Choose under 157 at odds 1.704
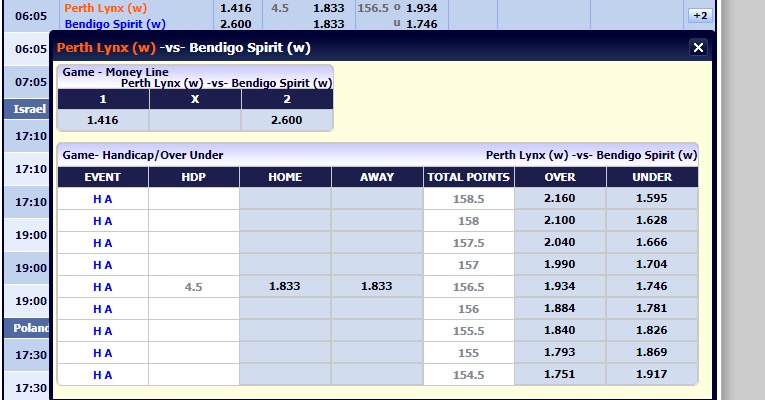Screen dimensions: 765x400 pyautogui.click(x=652, y=264)
